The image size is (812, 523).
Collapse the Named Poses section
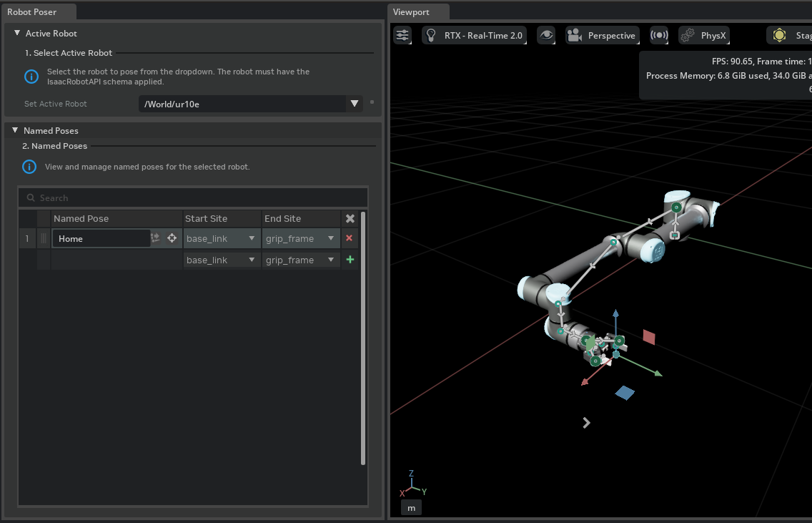(15, 130)
